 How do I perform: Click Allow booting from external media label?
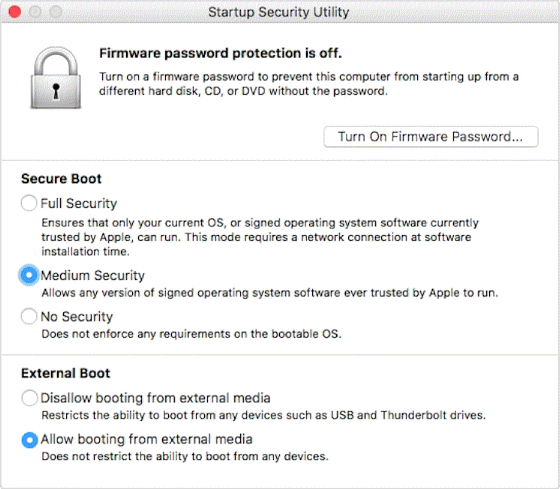pos(147,439)
